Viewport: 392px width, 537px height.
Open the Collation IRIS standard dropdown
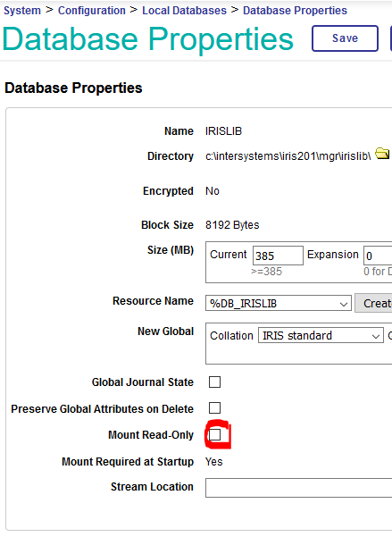321,336
